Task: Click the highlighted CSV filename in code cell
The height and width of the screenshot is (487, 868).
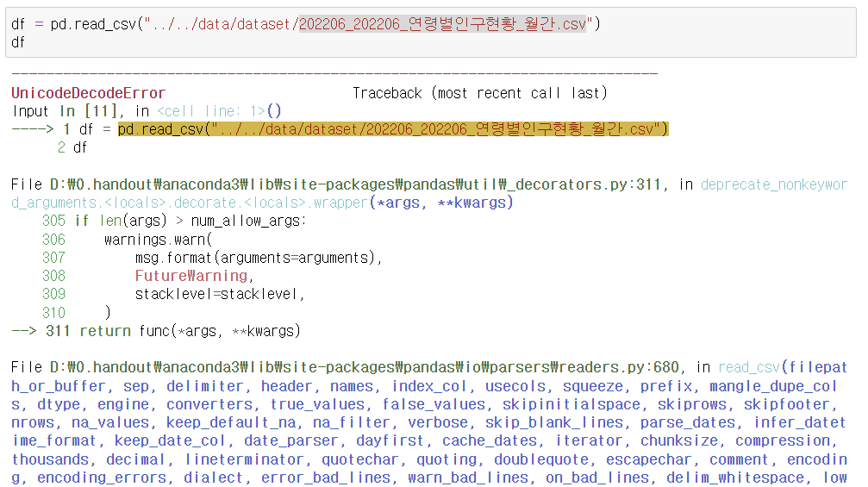Action: tap(442, 24)
